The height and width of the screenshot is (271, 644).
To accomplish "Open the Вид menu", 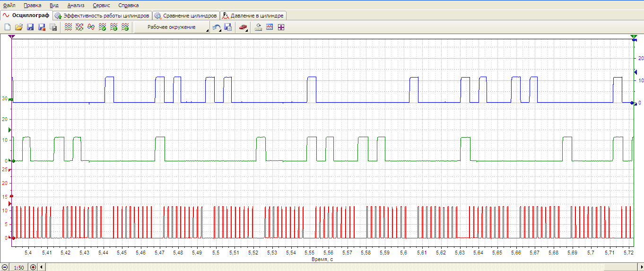I will tap(54, 5).
